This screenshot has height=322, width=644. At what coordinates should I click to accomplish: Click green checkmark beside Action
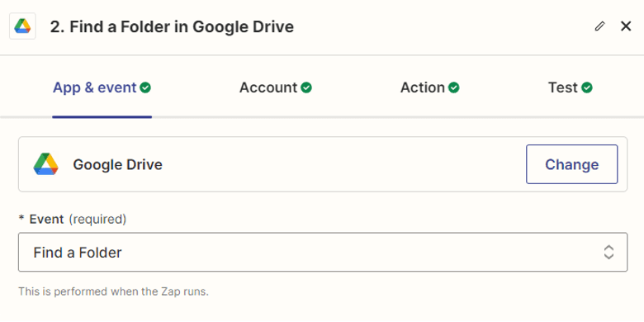click(454, 88)
